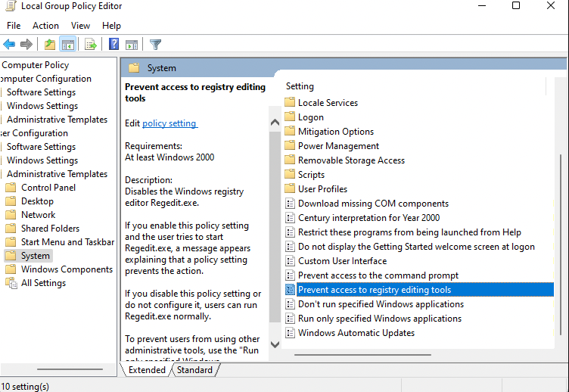The height and width of the screenshot is (392, 569).
Task: Click the User Profiles folder icon
Action: (x=290, y=188)
